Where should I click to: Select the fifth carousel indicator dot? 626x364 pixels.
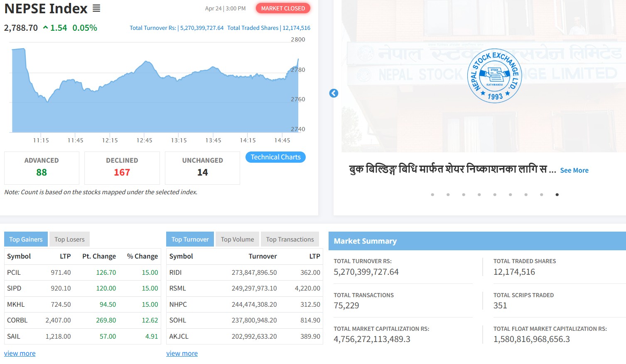[x=495, y=195]
